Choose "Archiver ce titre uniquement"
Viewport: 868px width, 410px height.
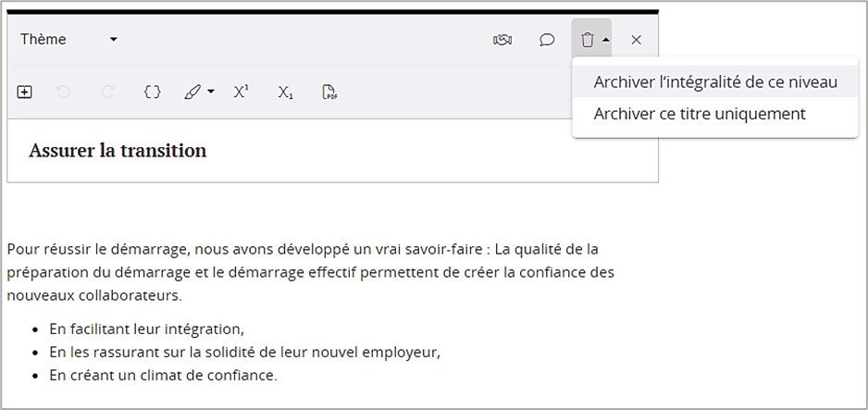point(699,114)
